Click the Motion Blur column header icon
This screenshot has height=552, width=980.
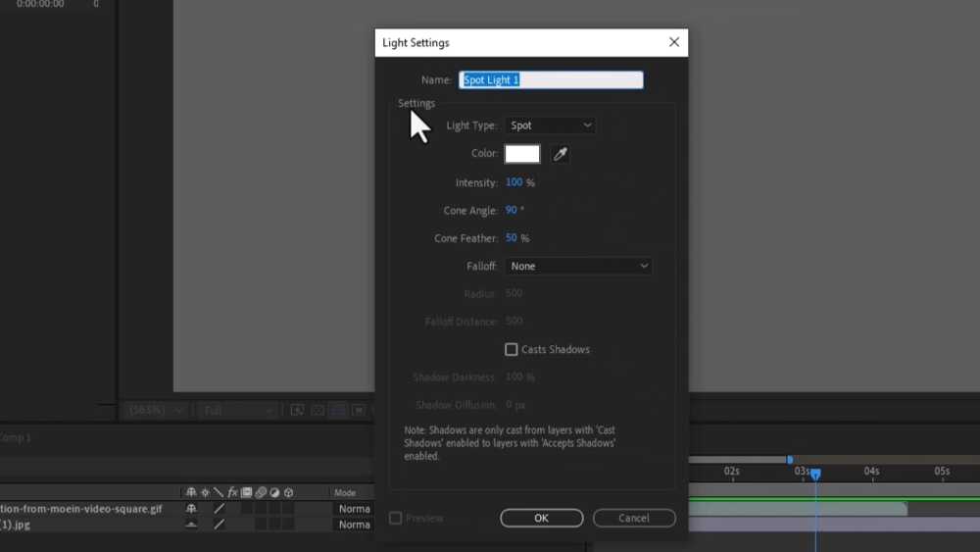[x=261, y=492]
